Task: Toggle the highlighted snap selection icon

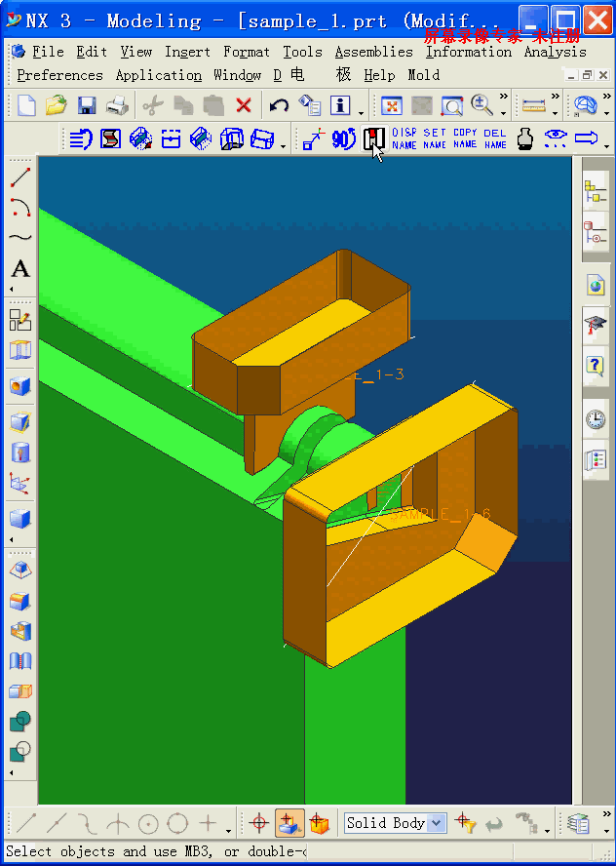Action: coord(289,823)
